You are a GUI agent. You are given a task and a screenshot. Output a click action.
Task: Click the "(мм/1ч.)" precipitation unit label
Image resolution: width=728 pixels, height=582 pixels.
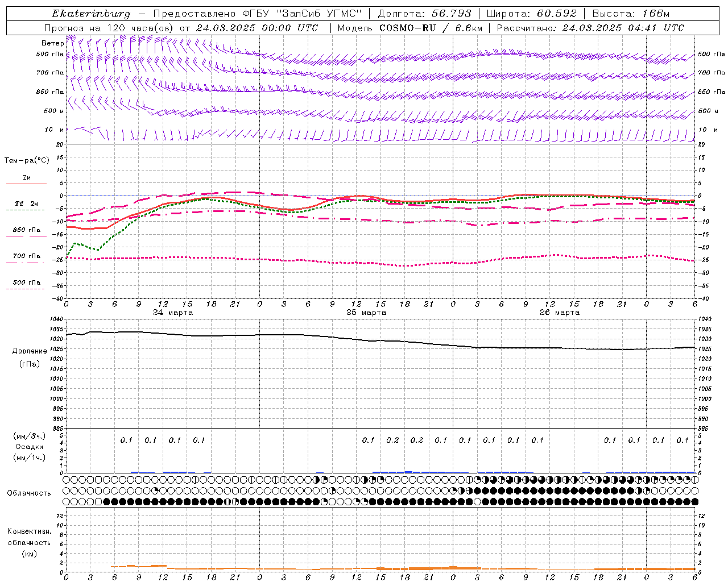[x=30, y=458]
